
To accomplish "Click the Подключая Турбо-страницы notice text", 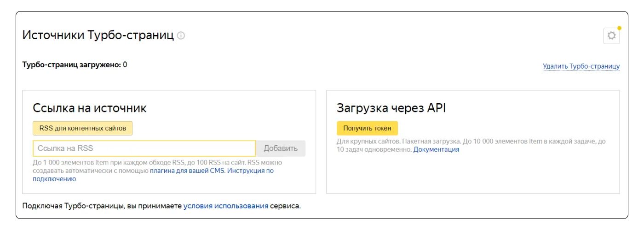I will 102,206.
